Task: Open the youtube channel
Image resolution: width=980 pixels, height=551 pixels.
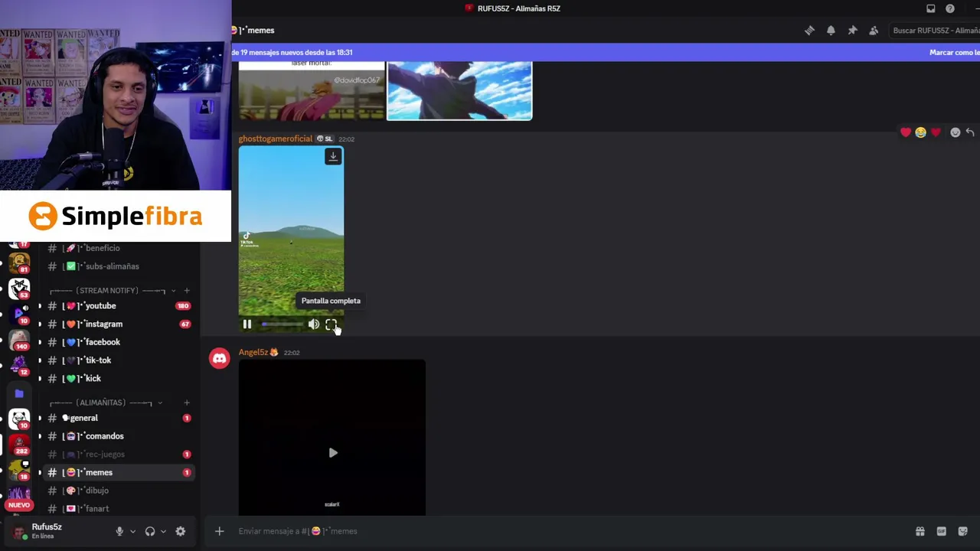Action: tap(119, 306)
